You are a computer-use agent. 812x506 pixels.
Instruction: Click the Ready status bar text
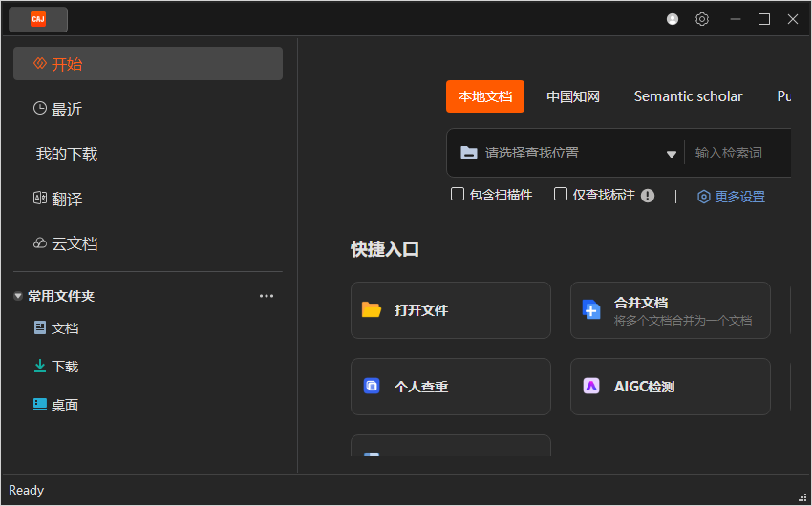[x=27, y=490]
